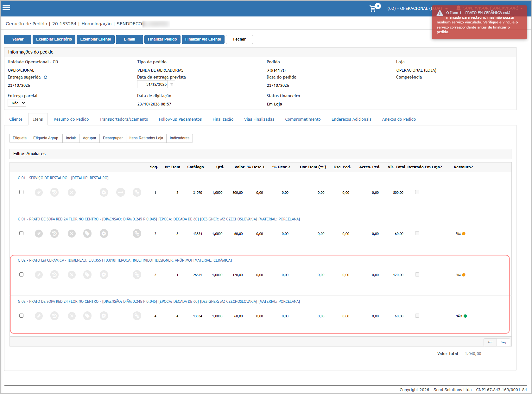Screen dimensions: 532x394
Task: Open the Follow-up Pagamentos tab
Action: click(180, 119)
